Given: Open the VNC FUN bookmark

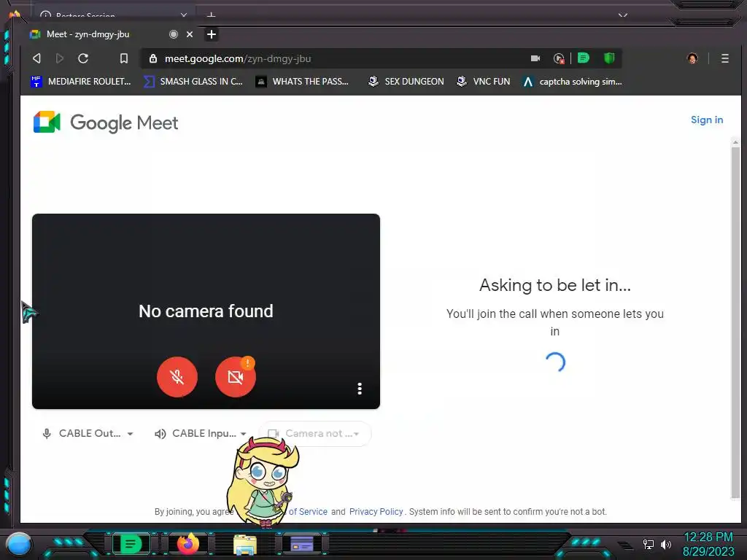Looking at the screenshot, I should [483, 82].
